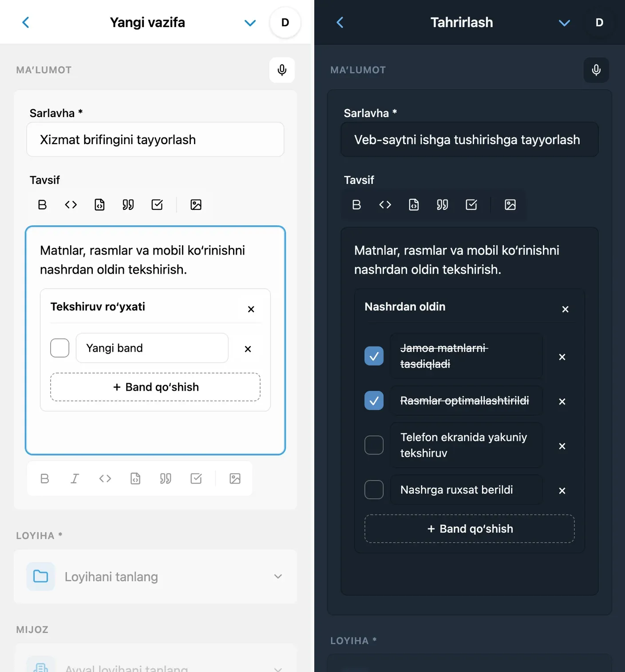The width and height of the screenshot is (625, 672).
Task: Insert quote from the dark Tavsif toolbar
Action: (443, 205)
